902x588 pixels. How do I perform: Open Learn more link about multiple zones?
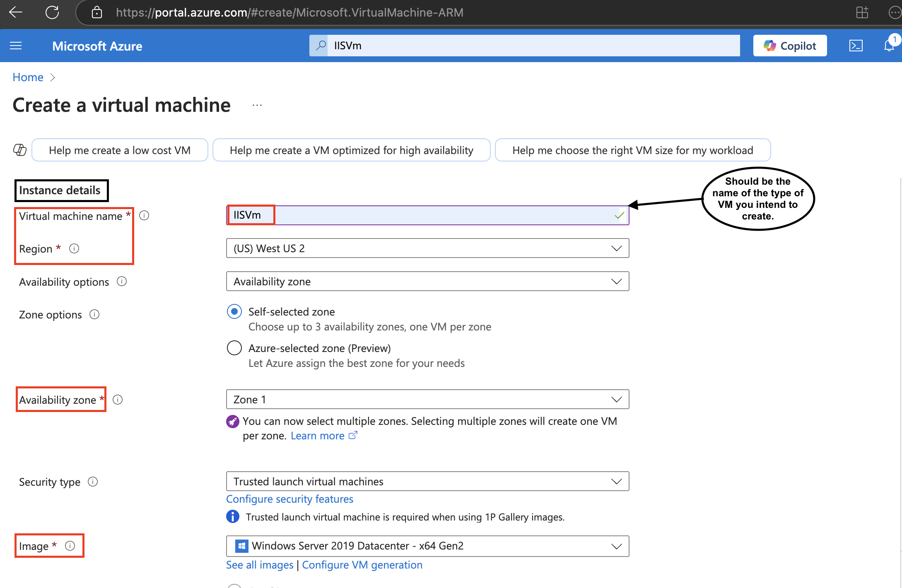[x=324, y=436]
